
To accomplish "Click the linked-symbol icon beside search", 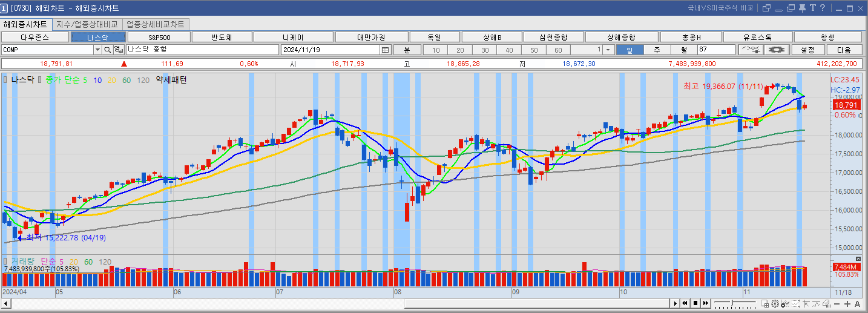I will tap(119, 50).
